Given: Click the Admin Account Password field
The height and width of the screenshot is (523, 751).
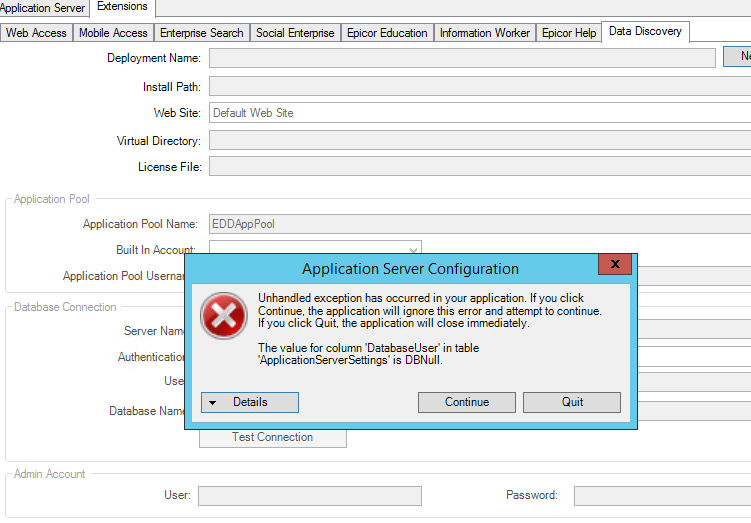Looking at the screenshot, I should (662, 496).
